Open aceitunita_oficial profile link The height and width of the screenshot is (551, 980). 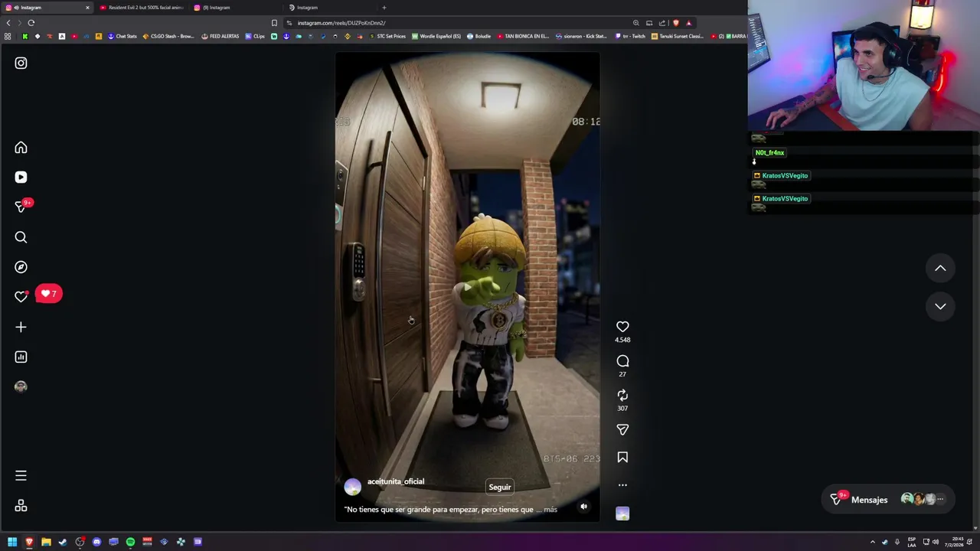395,481
